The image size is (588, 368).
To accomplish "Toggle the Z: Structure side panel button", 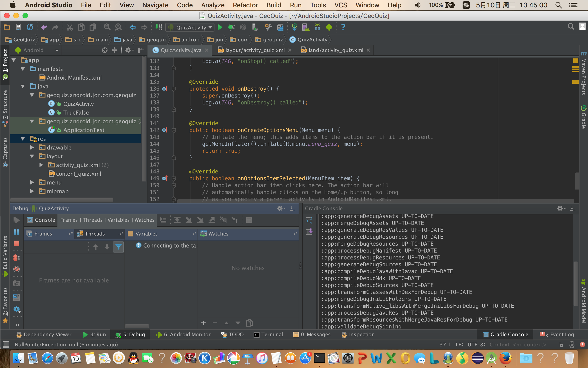I will coord(5,108).
